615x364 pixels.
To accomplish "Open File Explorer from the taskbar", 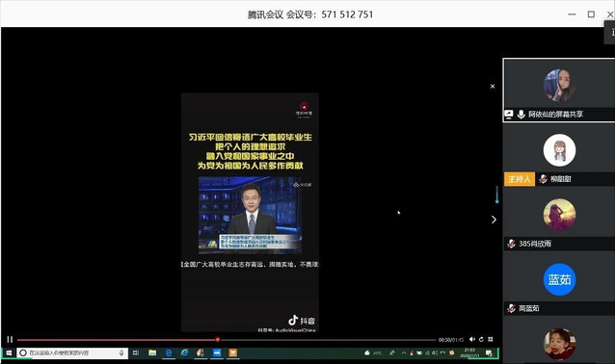I will point(152,353).
